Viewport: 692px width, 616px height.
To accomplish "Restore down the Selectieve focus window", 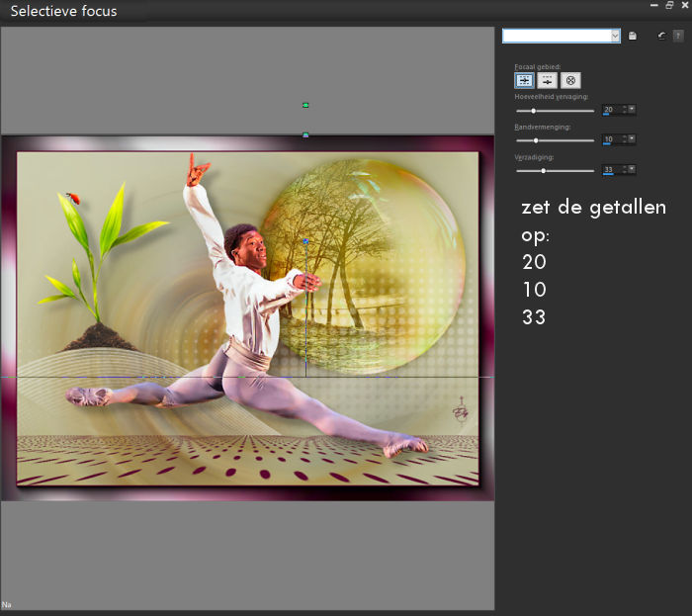I will (x=669, y=5).
